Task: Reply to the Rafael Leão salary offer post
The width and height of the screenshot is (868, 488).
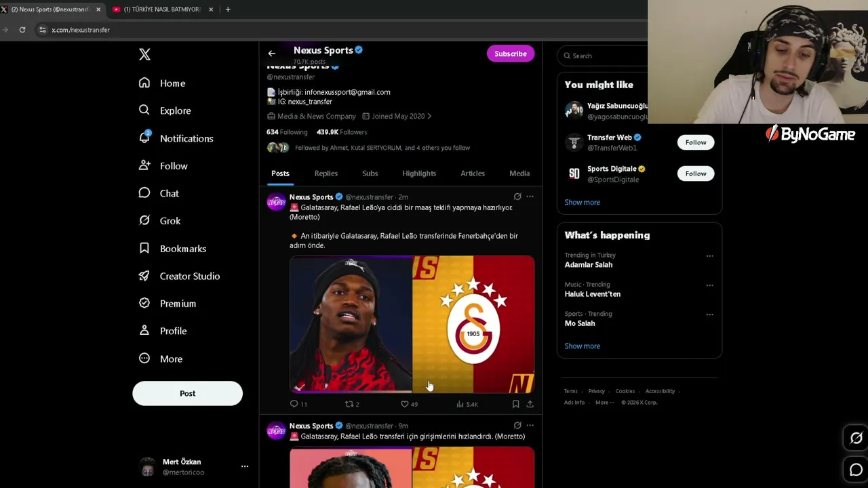Action: (294, 404)
